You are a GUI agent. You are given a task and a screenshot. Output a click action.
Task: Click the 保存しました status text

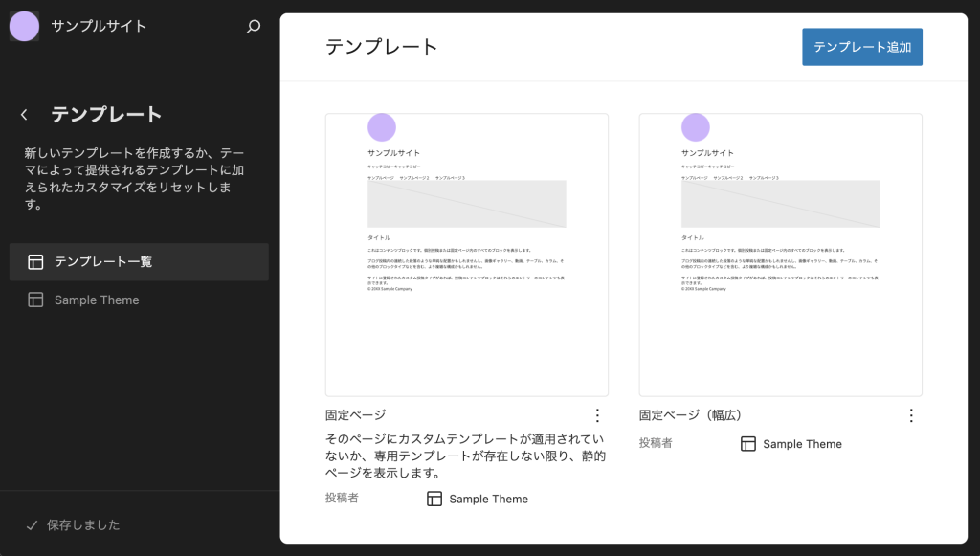click(83, 525)
